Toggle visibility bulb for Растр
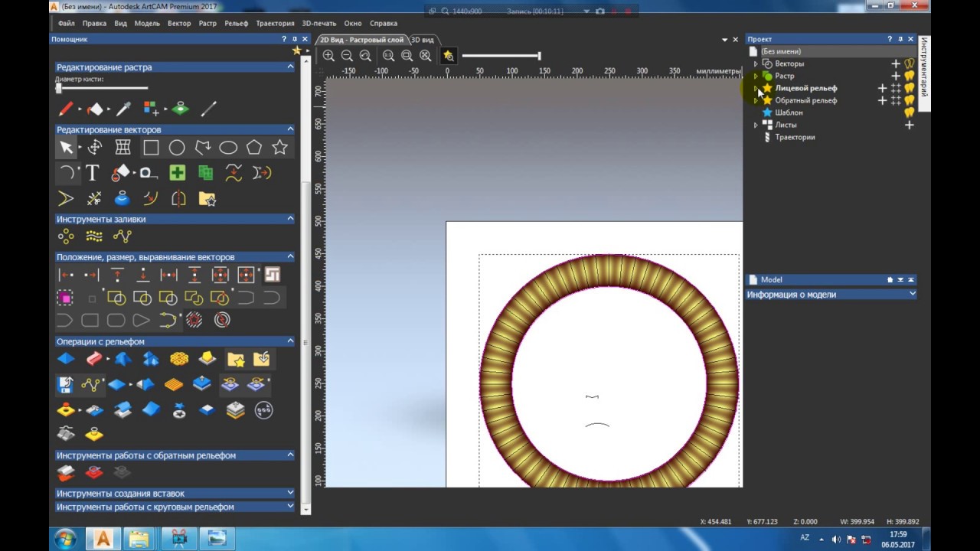Screen dimensions: 980x551 (x=910, y=76)
